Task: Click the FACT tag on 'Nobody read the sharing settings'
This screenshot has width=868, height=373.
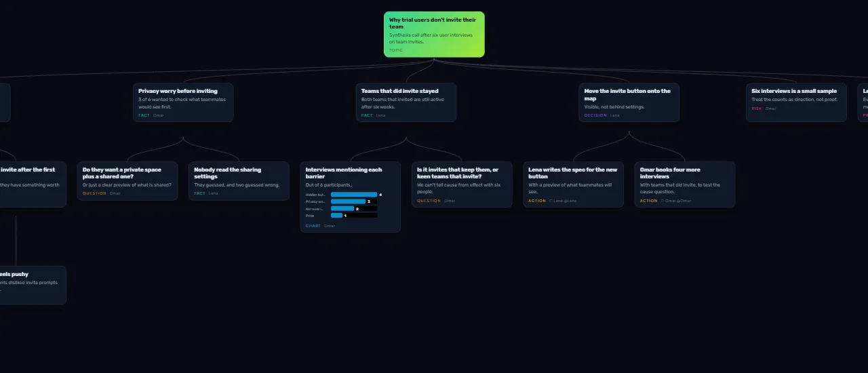Action: 199,193
